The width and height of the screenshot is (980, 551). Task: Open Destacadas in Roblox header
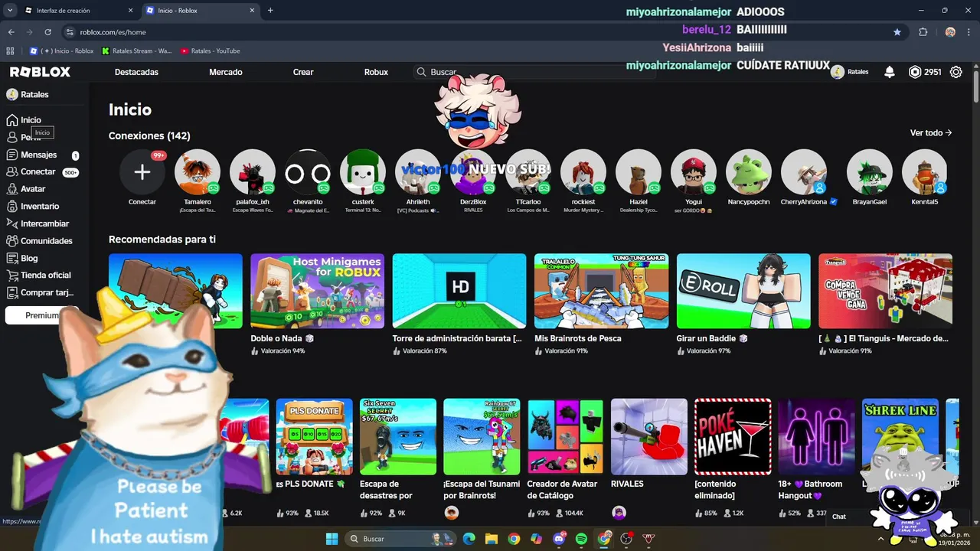pos(136,72)
